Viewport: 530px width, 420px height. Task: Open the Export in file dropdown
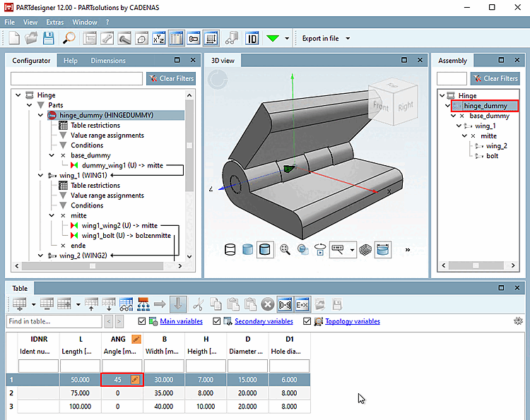tap(348, 38)
